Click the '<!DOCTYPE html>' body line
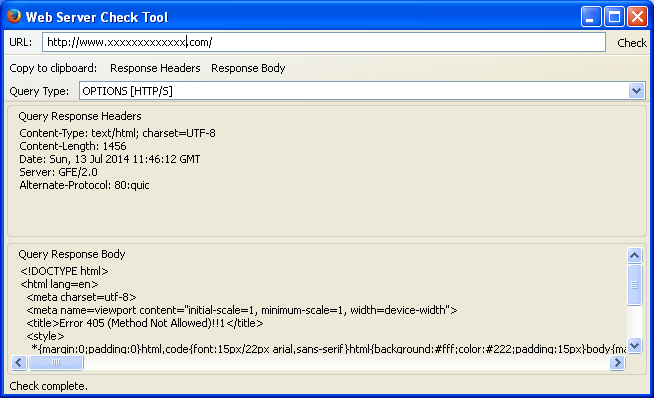Screen dimensions: 654x398 click(64, 271)
